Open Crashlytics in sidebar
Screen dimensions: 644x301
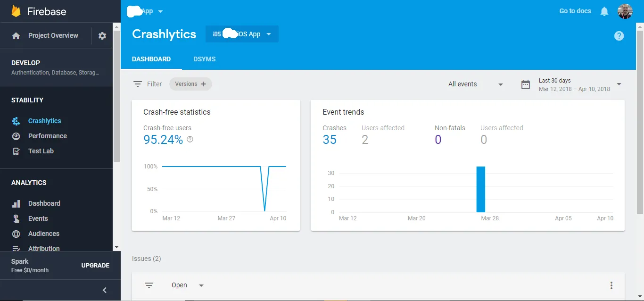point(45,121)
